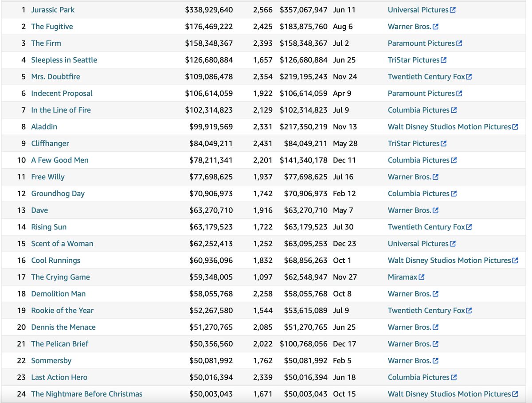The width and height of the screenshot is (532, 403).
Task: Open Universal Pictures link in Jurassic Park row
Action: click(418, 10)
